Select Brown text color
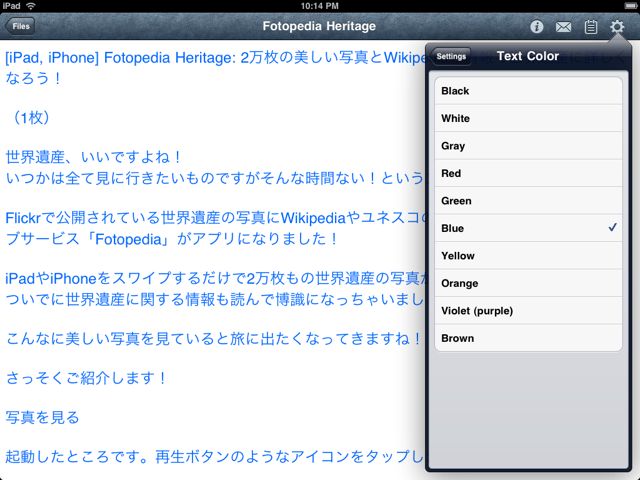The image size is (640, 480). (x=528, y=338)
